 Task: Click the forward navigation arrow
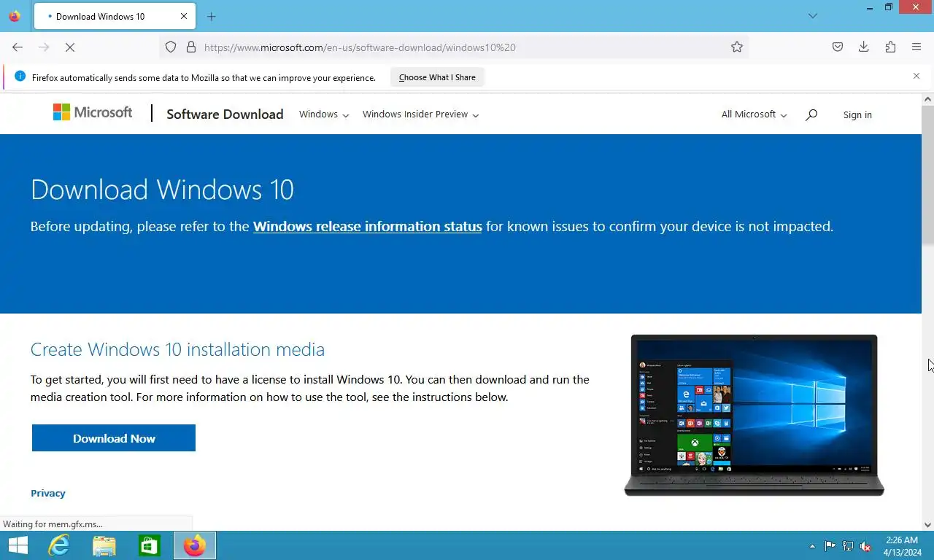pyautogui.click(x=44, y=47)
